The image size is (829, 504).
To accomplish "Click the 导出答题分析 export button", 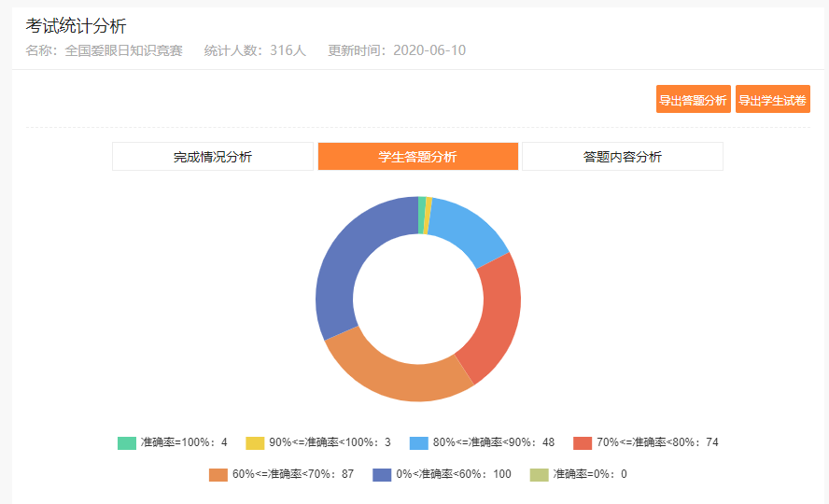I will click(x=693, y=100).
